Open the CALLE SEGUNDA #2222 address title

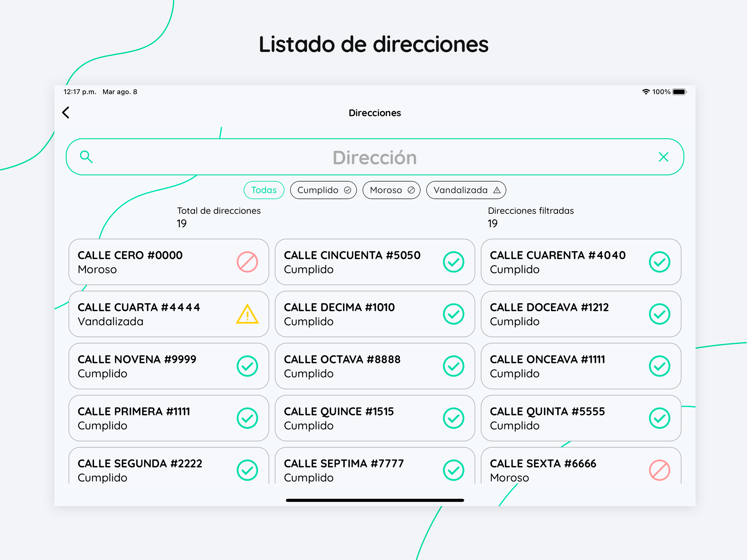click(140, 463)
